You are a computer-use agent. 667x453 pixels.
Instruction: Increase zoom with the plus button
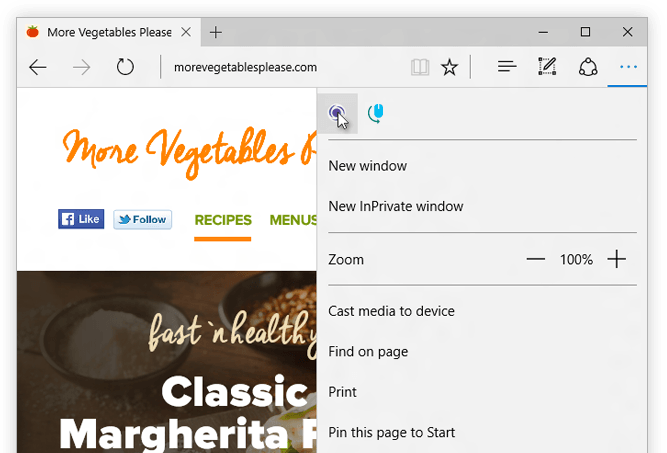617,260
